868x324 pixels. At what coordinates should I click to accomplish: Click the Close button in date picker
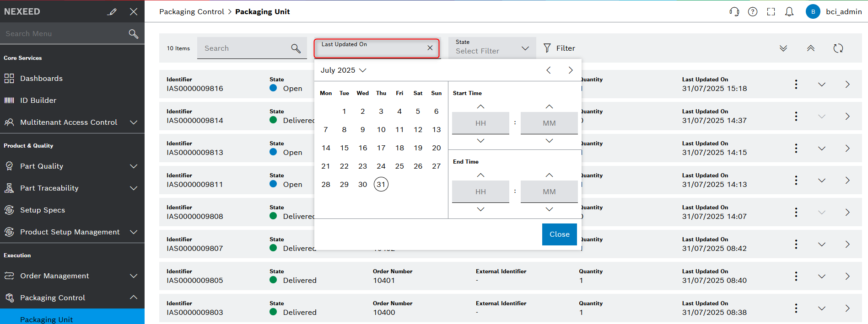point(559,234)
